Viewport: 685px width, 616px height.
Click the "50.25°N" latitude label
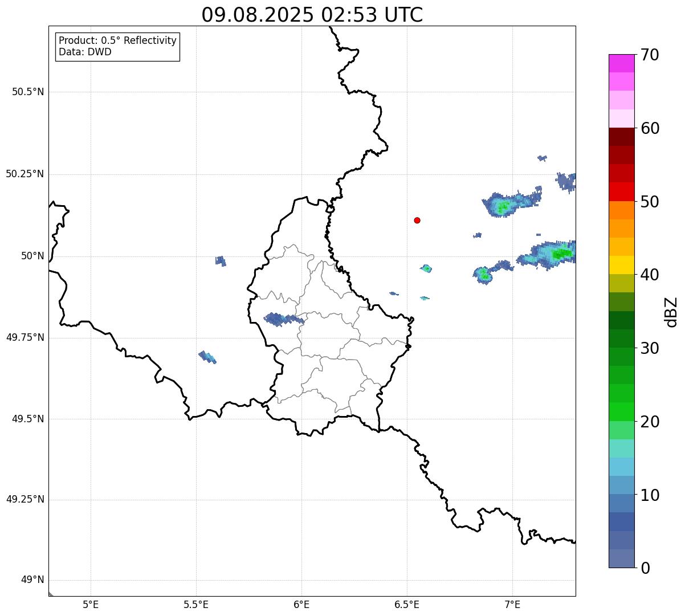click(25, 174)
